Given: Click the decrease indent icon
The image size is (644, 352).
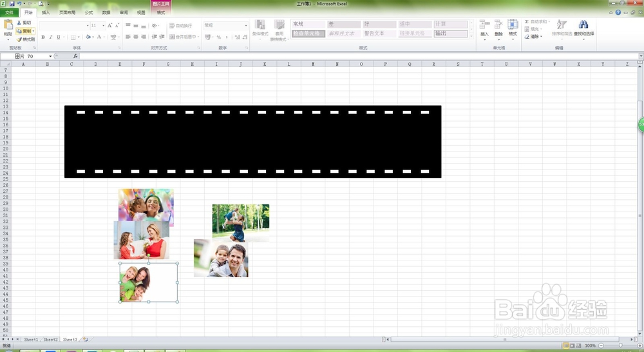Looking at the screenshot, I should coord(155,37).
